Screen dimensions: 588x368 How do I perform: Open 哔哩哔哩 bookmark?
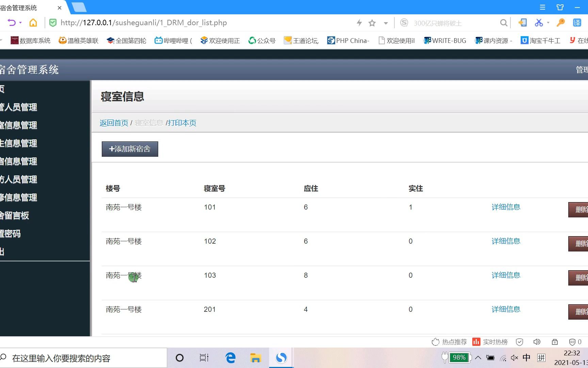click(173, 41)
